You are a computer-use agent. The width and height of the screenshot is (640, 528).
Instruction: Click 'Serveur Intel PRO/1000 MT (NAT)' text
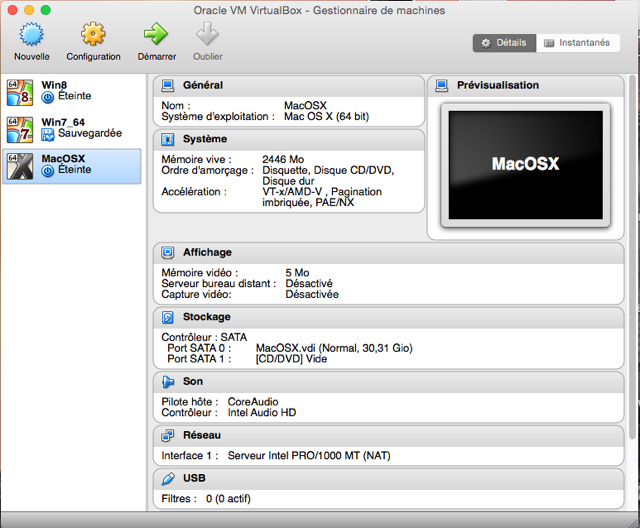coord(309,456)
